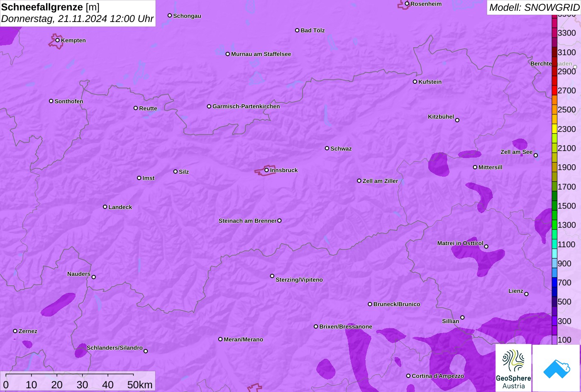Click the Landeck location marker dot
The width and height of the screenshot is (581, 392).
pos(105,207)
